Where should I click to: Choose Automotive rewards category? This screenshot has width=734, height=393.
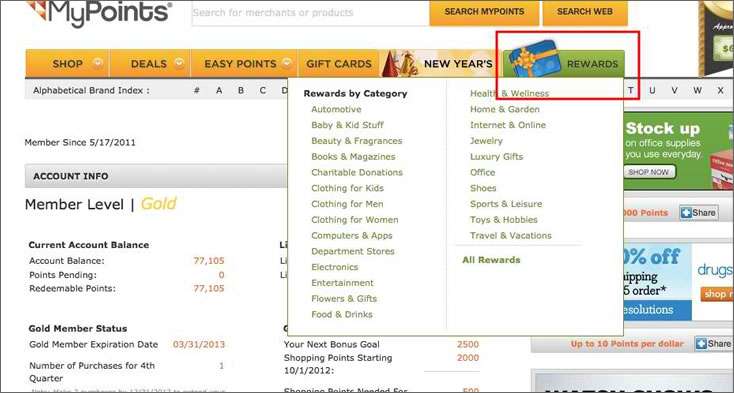(x=336, y=109)
